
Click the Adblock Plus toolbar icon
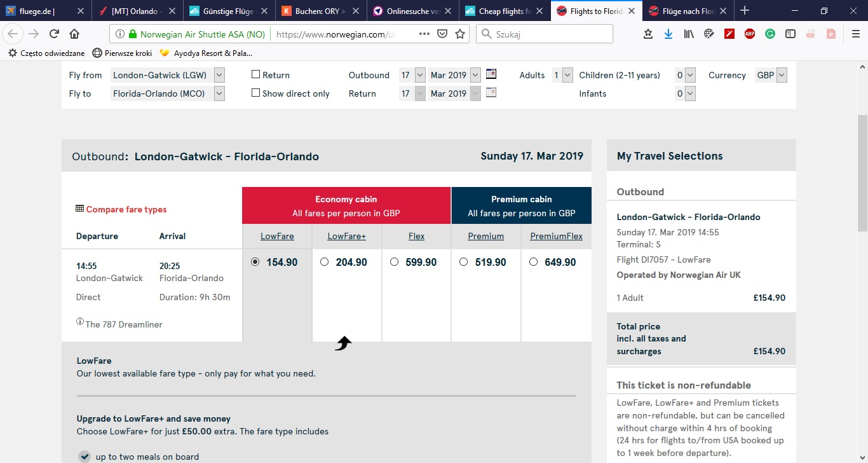(x=750, y=34)
